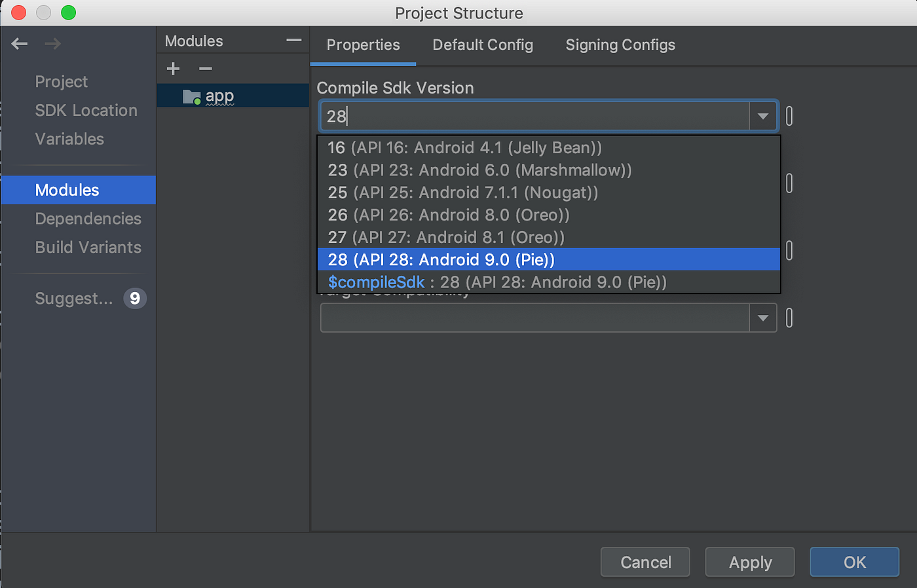The image size is (917, 588).
Task: Click the variable binding icon beside Target Compatibility
Action: 789,318
